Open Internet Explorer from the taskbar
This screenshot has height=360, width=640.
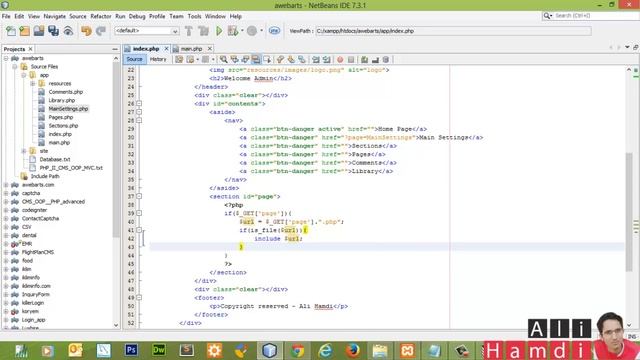(x=325, y=350)
